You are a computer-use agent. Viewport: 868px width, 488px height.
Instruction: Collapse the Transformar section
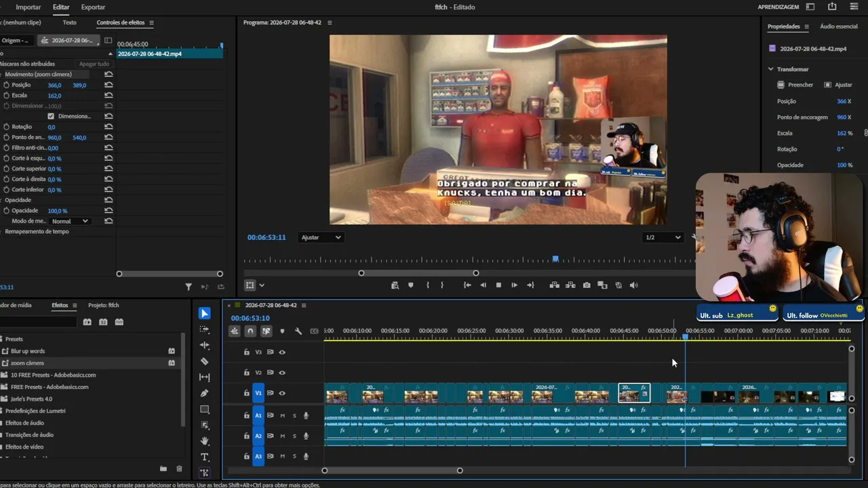click(771, 69)
